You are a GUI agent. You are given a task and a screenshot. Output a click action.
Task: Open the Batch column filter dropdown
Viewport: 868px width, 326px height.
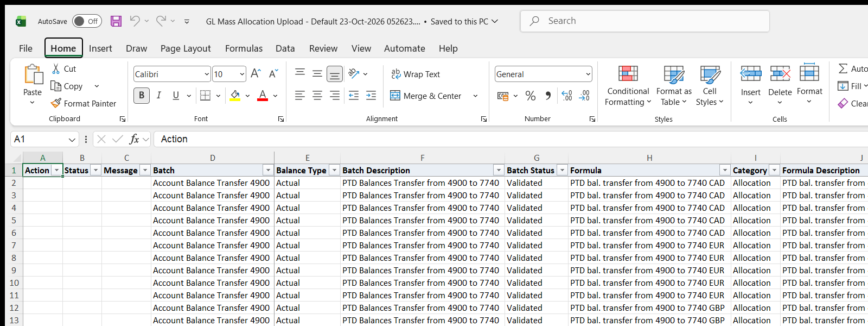tap(268, 171)
